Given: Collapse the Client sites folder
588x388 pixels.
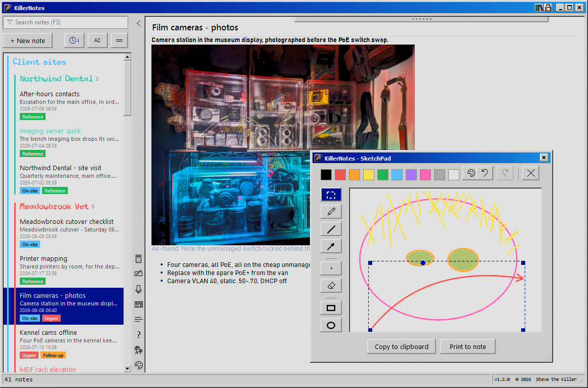Looking at the screenshot, I should coord(39,62).
